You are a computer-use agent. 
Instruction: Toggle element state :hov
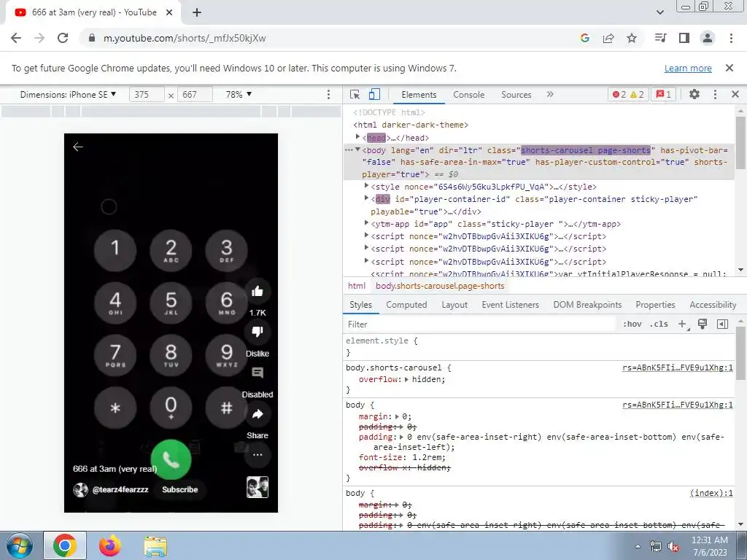click(x=632, y=324)
